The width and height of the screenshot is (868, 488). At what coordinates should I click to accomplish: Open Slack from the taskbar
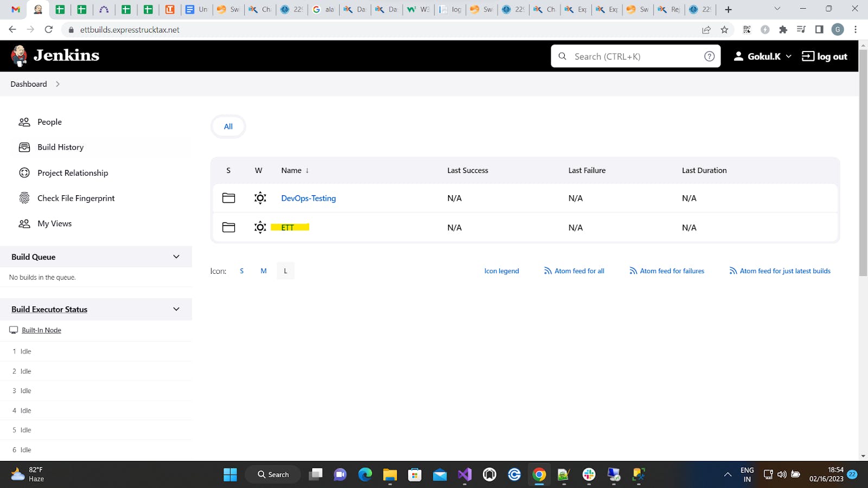(589, 475)
